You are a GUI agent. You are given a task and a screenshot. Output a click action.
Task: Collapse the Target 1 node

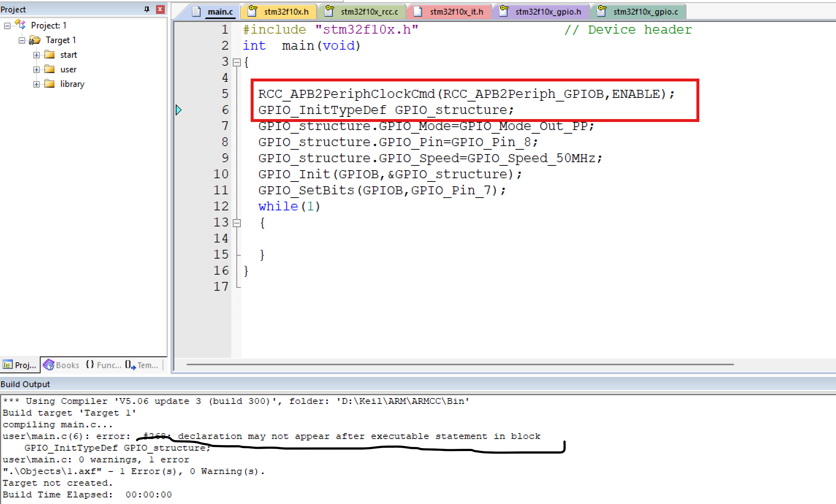pyautogui.click(x=22, y=40)
